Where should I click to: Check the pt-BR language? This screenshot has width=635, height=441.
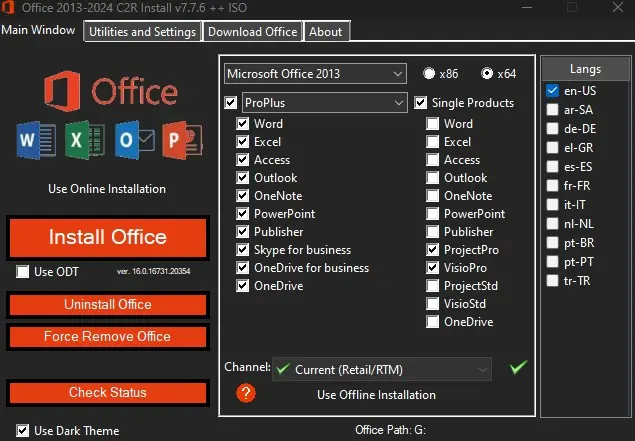(x=552, y=243)
